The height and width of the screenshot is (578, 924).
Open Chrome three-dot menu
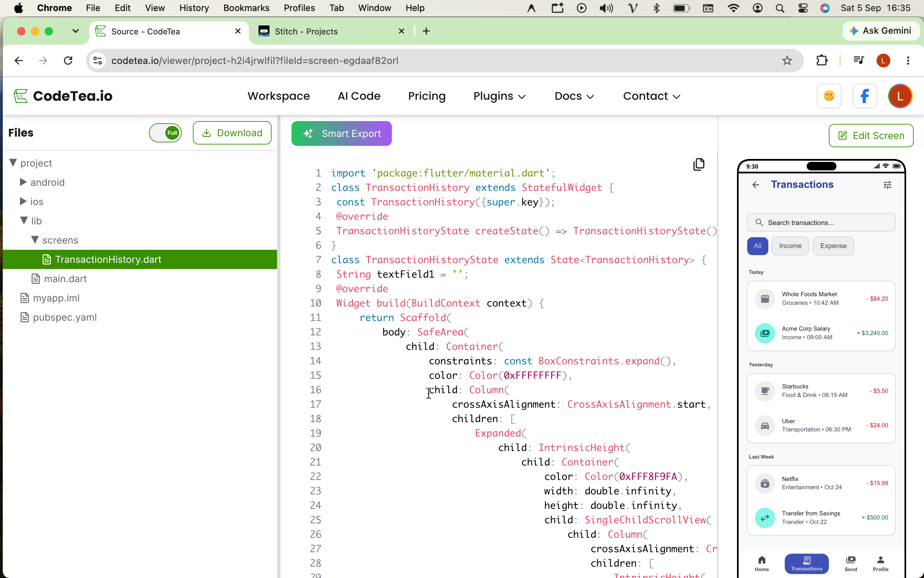coord(908,61)
